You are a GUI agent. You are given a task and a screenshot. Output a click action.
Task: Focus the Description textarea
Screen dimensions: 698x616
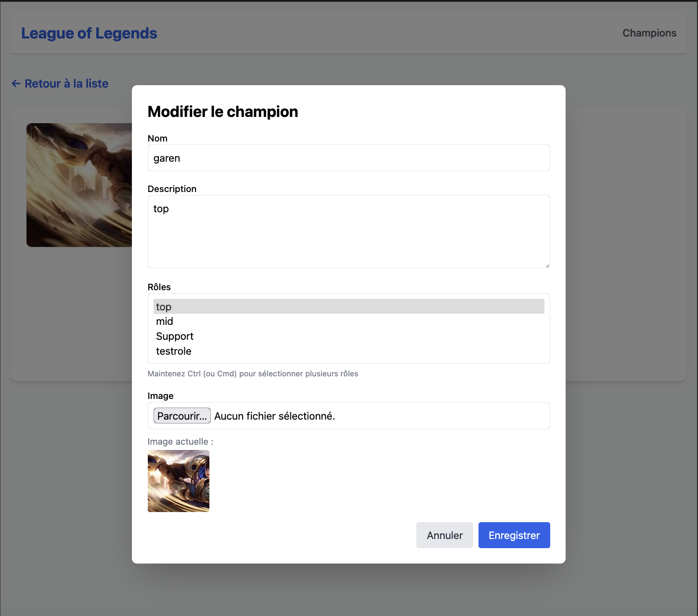349,231
